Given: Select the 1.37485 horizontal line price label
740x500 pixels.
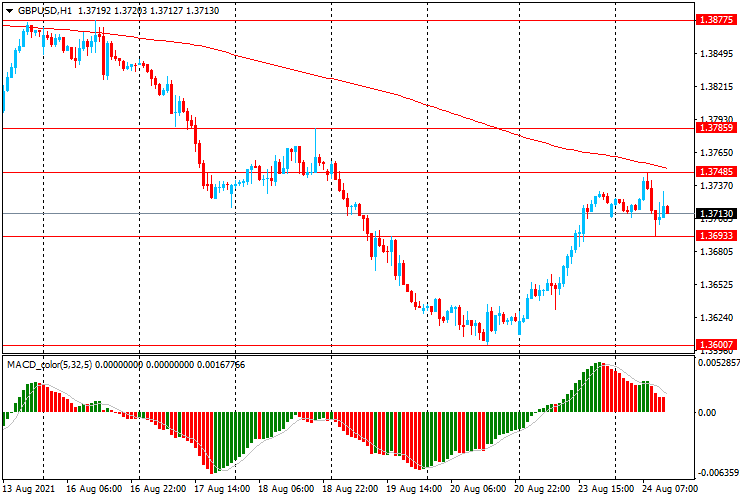Looking at the screenshot, I should coord(716,172).
